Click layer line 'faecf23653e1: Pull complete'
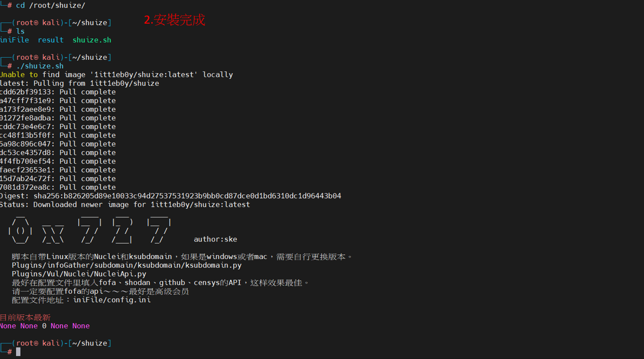644x359 pixels. point(58,170)
